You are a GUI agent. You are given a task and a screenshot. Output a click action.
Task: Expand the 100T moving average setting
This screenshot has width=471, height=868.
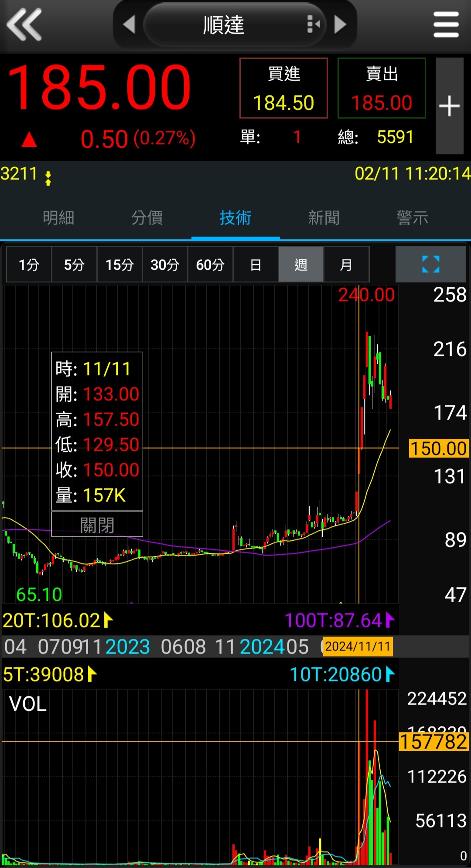click(x=389, y=620)
